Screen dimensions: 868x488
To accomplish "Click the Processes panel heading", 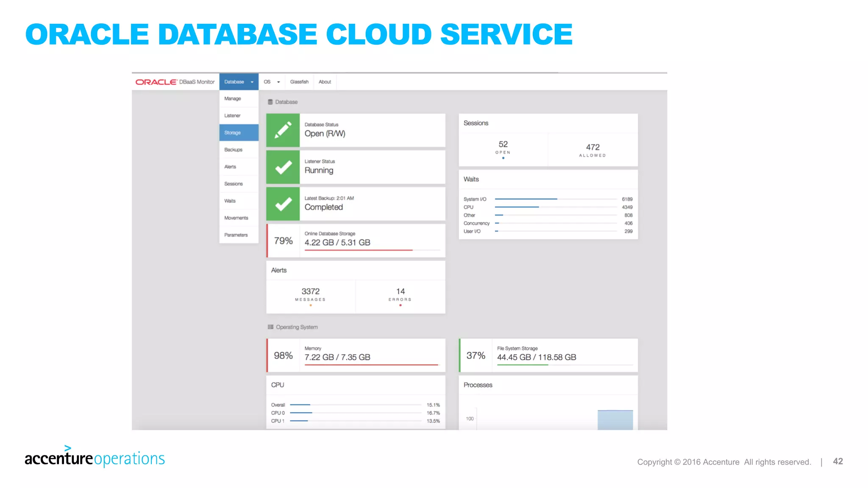I will pyautogui.click(x=478, y=385).
